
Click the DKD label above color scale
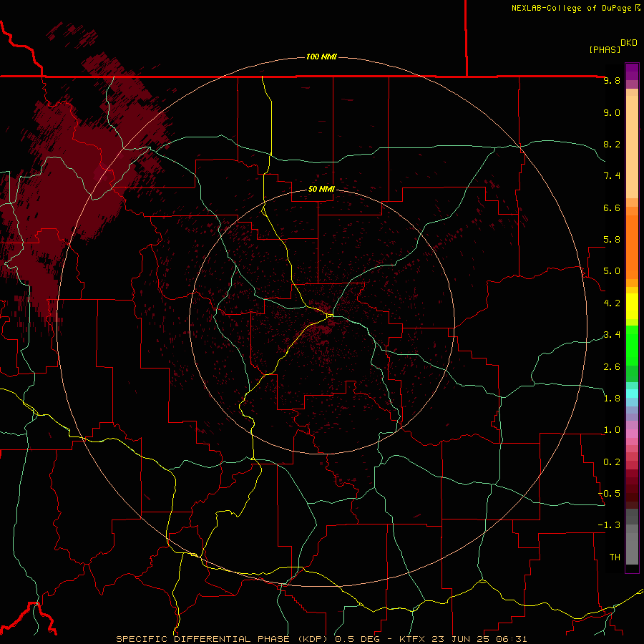click(629, 42)
